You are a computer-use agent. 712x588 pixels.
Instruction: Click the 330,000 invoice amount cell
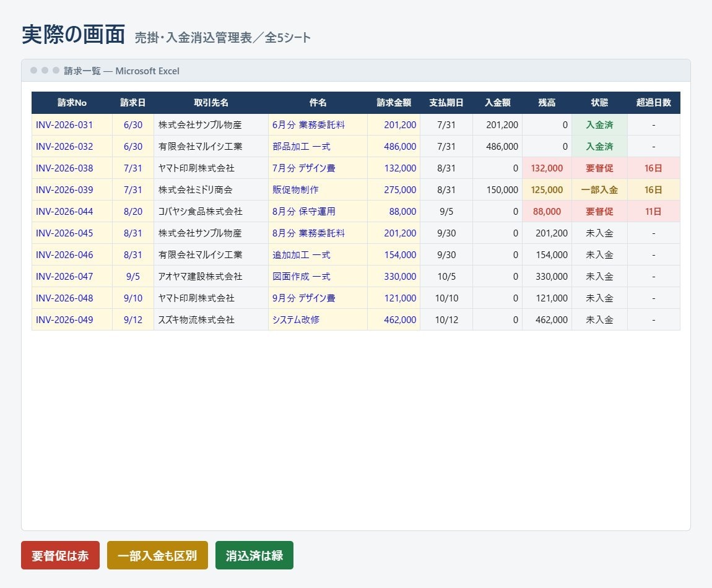(394, 276)
